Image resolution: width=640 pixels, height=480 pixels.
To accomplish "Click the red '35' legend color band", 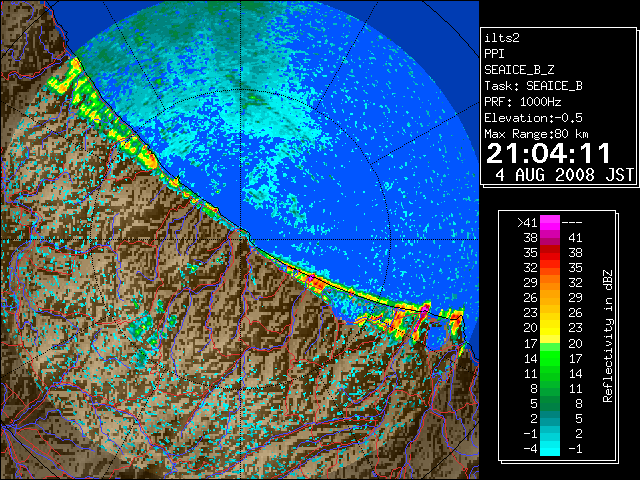I will click(550, 253).
